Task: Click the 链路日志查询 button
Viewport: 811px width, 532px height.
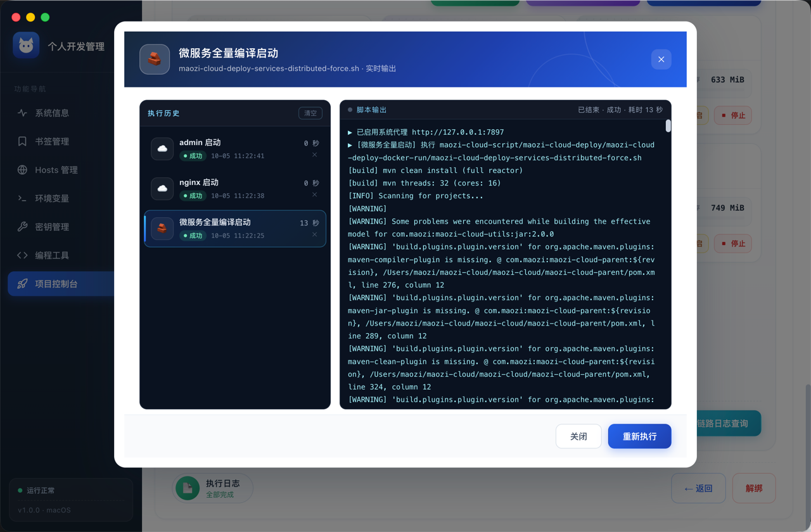Action: coord(729,423)
